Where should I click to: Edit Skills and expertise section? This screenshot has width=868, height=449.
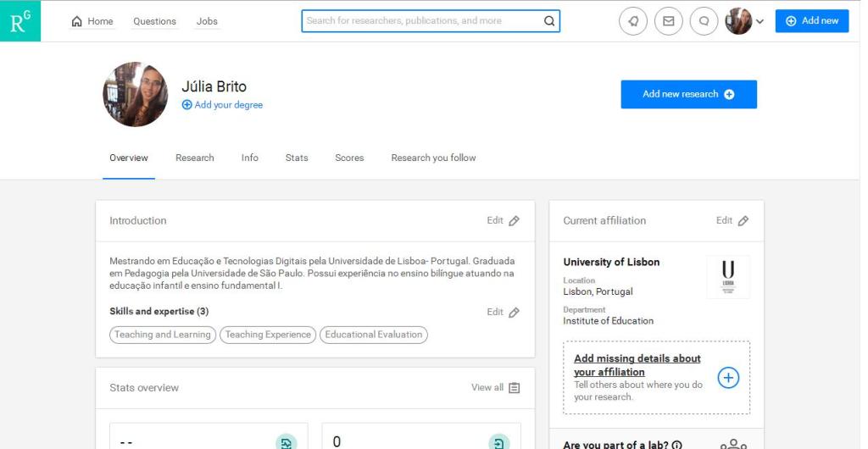click(514, 313)
